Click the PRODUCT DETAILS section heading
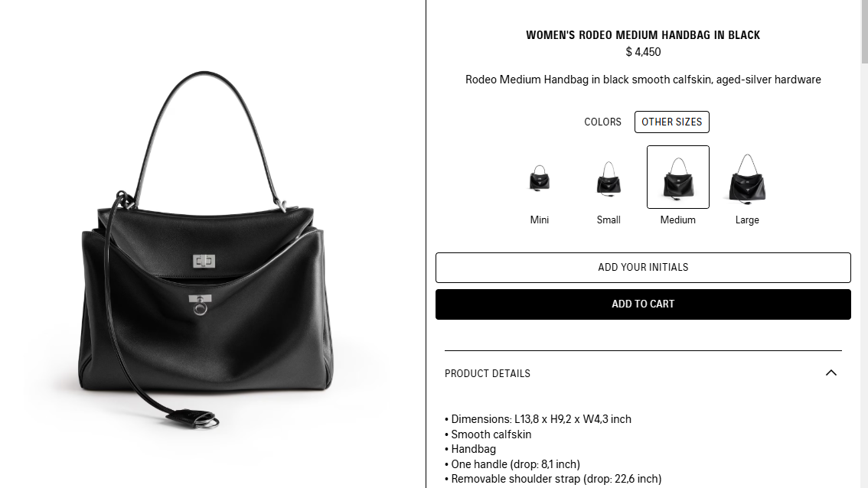Screen dimensions: 868x488 tap(487, 373)
